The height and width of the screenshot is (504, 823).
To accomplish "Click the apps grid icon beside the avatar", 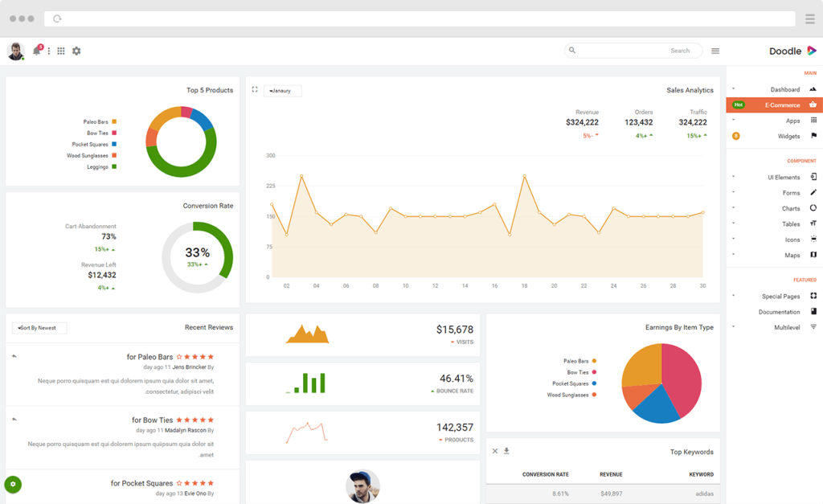I will [61, 50].
